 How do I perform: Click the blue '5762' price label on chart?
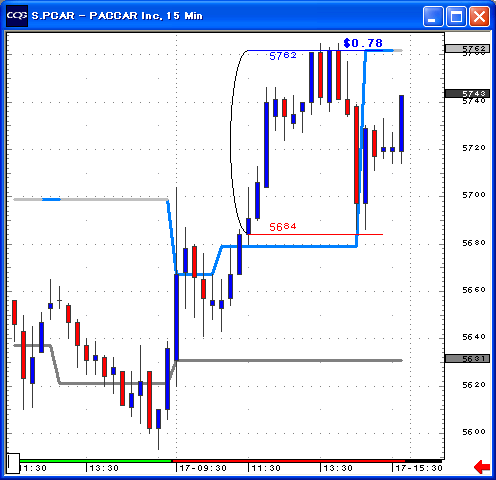click(283, 56)
